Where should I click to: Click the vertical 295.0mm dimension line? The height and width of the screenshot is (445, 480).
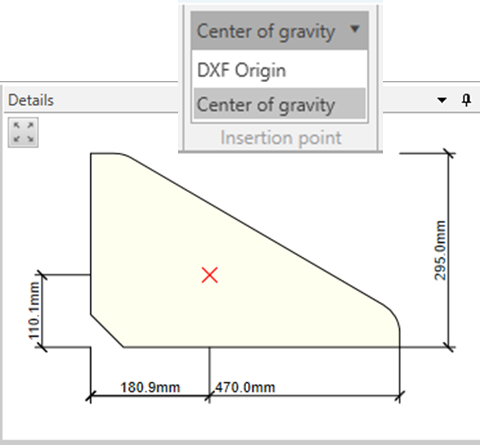pos(449,250)
